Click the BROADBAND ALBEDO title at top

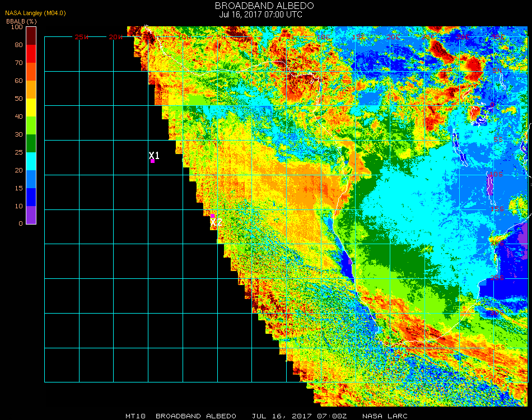tap(264, 6)
